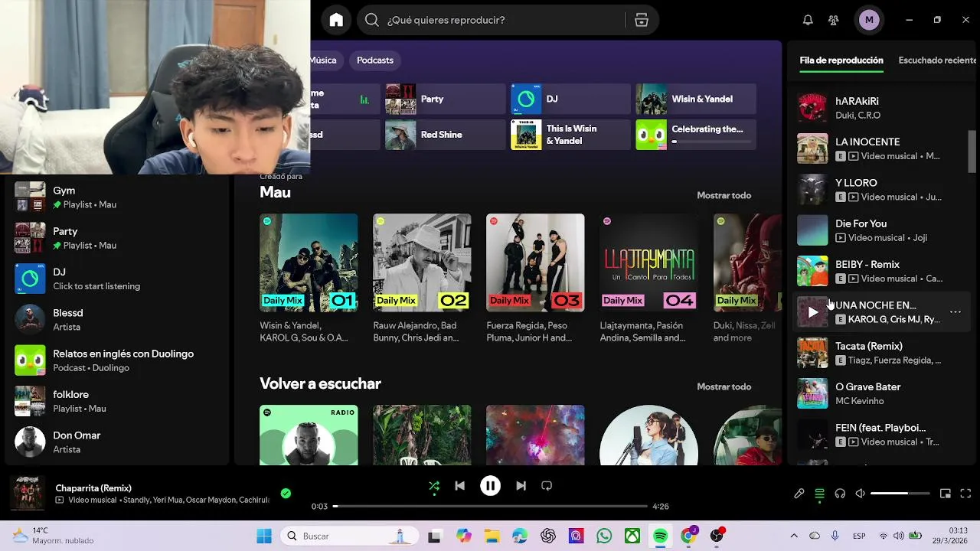Toggle saved checkmark for Chaparrita (Remix)

coord(286,494)
